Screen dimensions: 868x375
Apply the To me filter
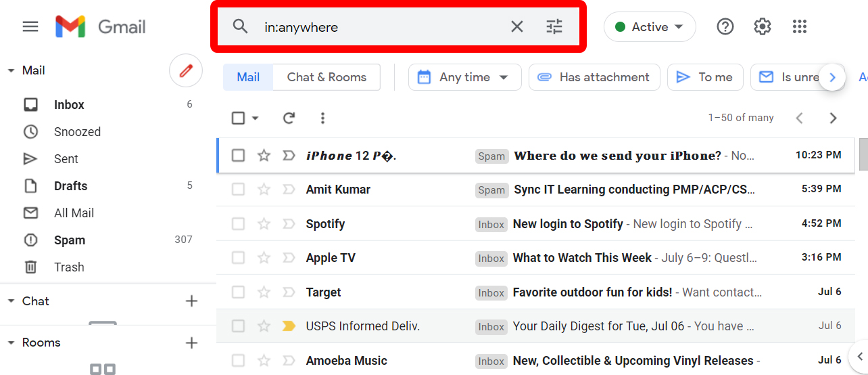click(x=705, y=77)
